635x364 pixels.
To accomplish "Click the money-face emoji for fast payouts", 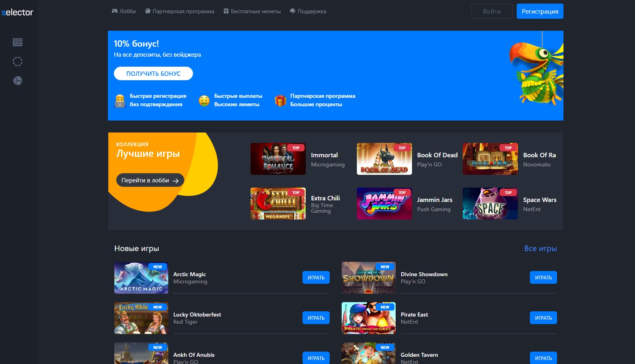I will [204, 101].
